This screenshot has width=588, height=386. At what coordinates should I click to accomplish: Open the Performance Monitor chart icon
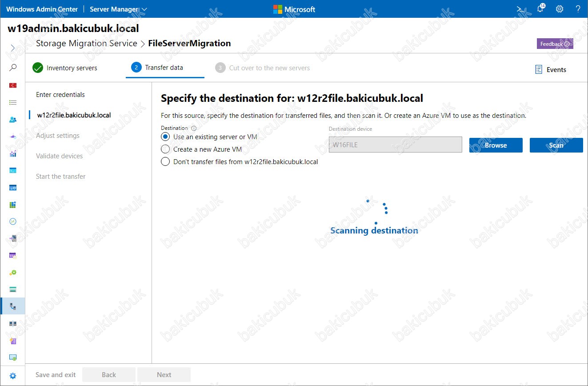pos(13,153)
